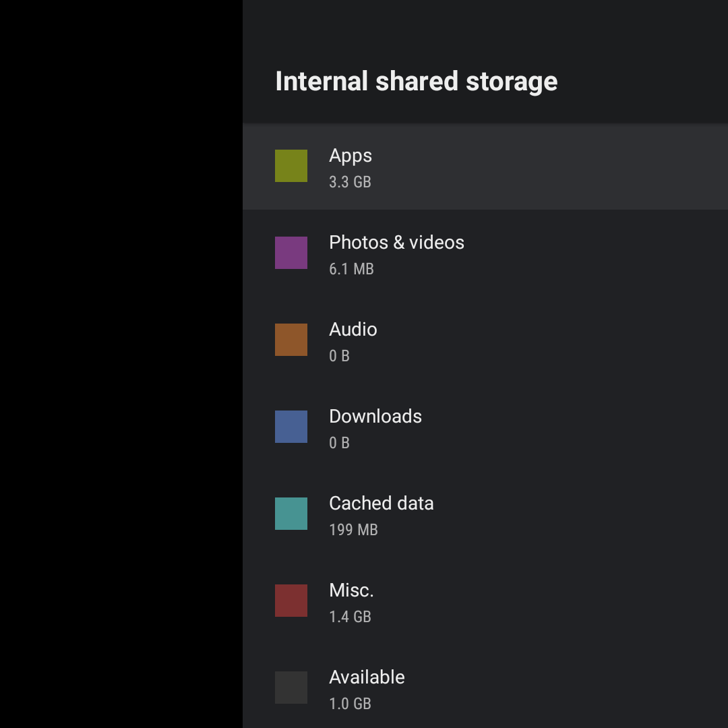Click the olive green Apps color square

tap(291, 166)
